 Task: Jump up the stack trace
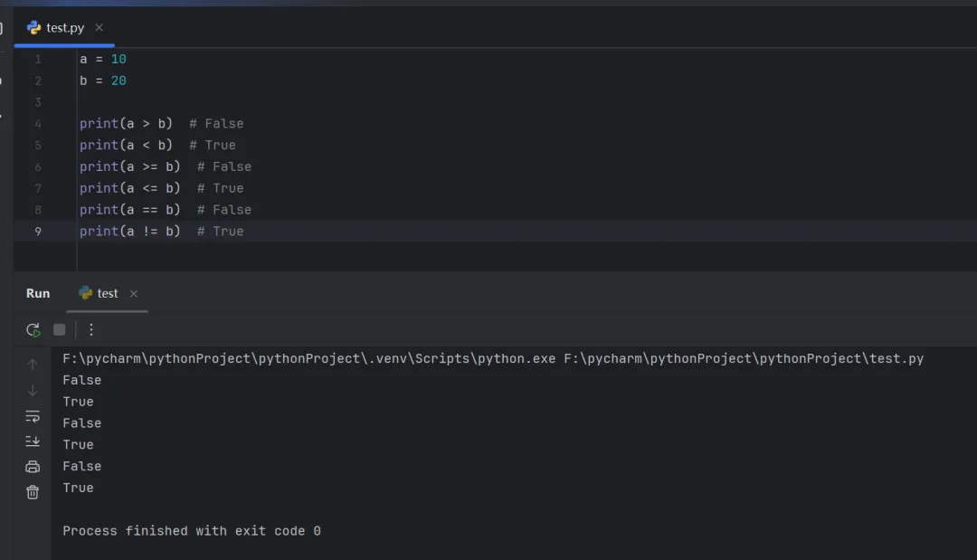tap(33, 365)
